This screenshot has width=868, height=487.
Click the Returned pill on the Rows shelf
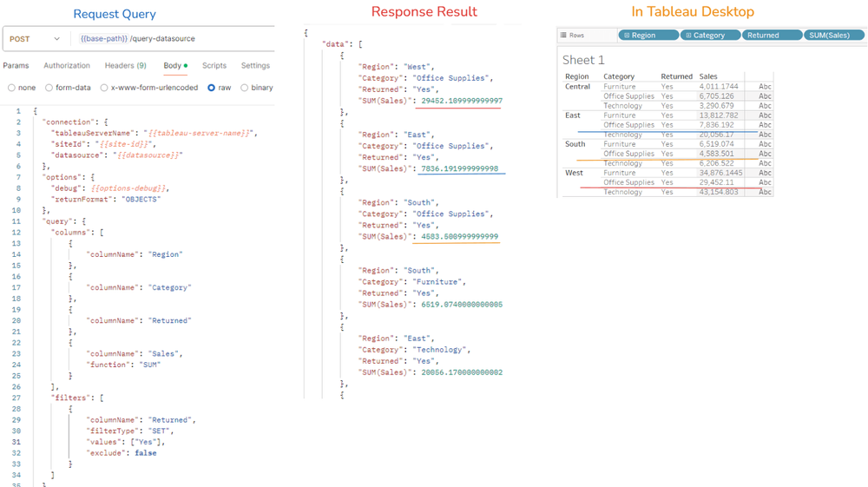click(773, 35)
